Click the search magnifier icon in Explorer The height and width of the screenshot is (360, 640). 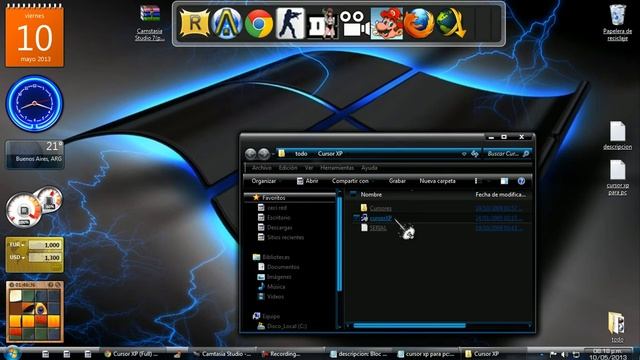coord(526,153)
